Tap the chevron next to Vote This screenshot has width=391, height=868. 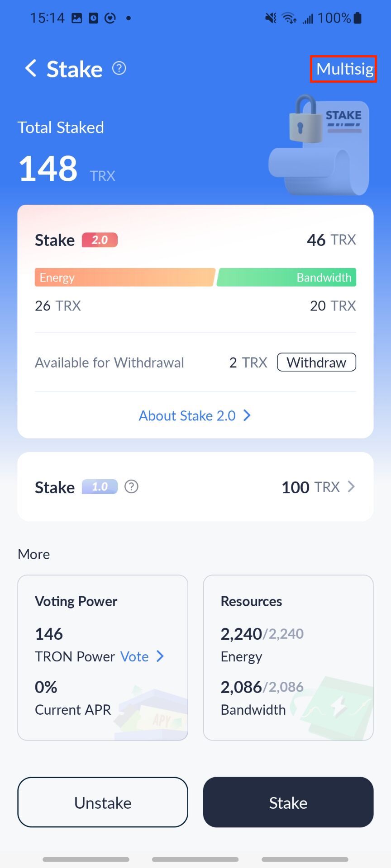click(x=160, y=656)
